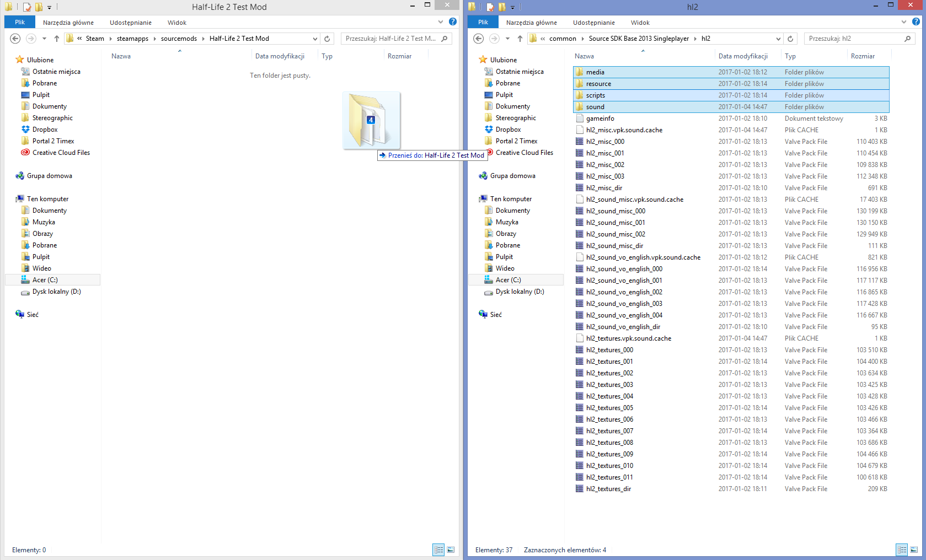Go up one level in hl2 window
Screen dimensions: 926x560
(x=520, y=39)
